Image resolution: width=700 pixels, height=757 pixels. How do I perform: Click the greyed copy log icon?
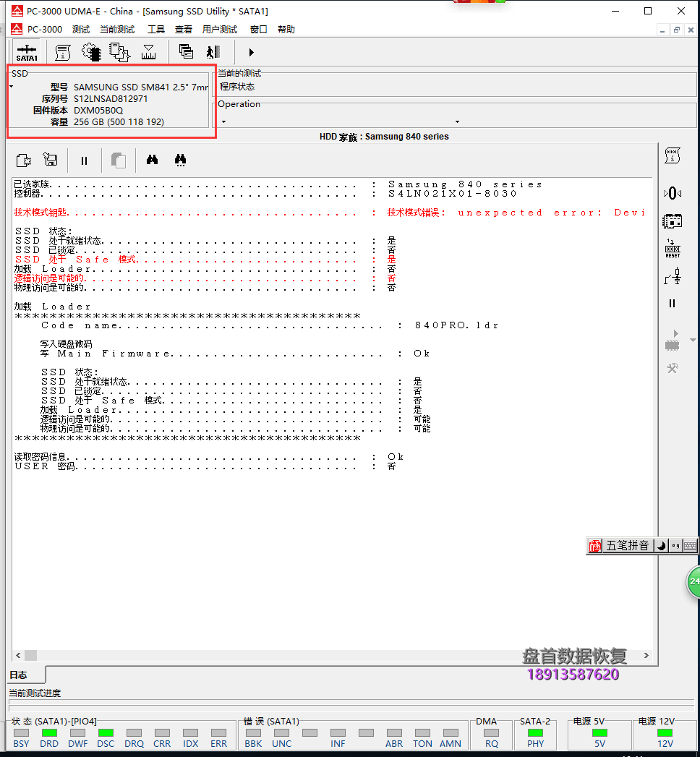(119, 161)
